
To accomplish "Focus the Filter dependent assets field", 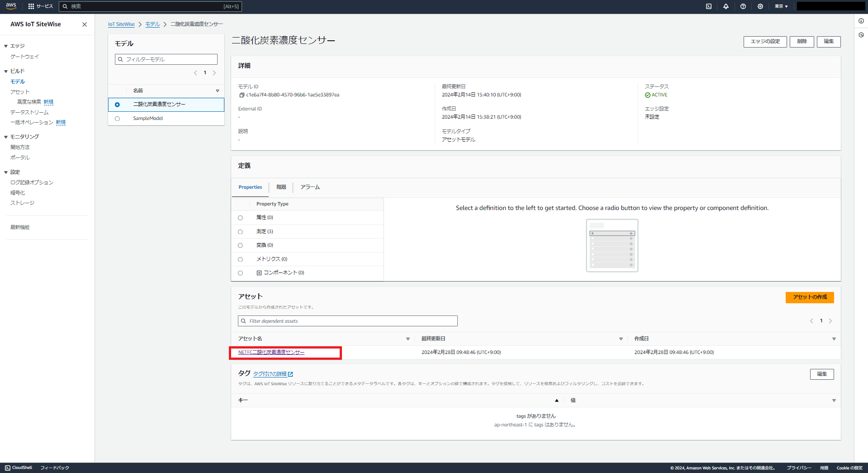I will point(348,321).
